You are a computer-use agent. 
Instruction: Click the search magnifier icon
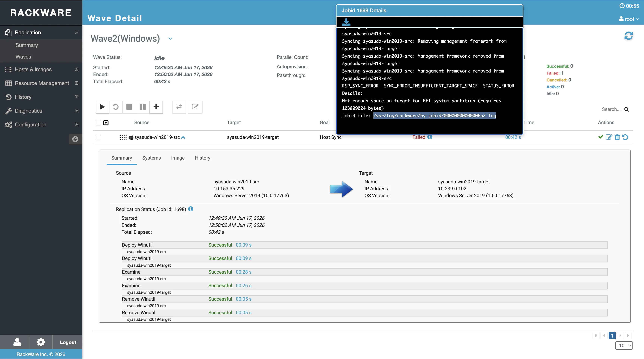pos(626,109)
